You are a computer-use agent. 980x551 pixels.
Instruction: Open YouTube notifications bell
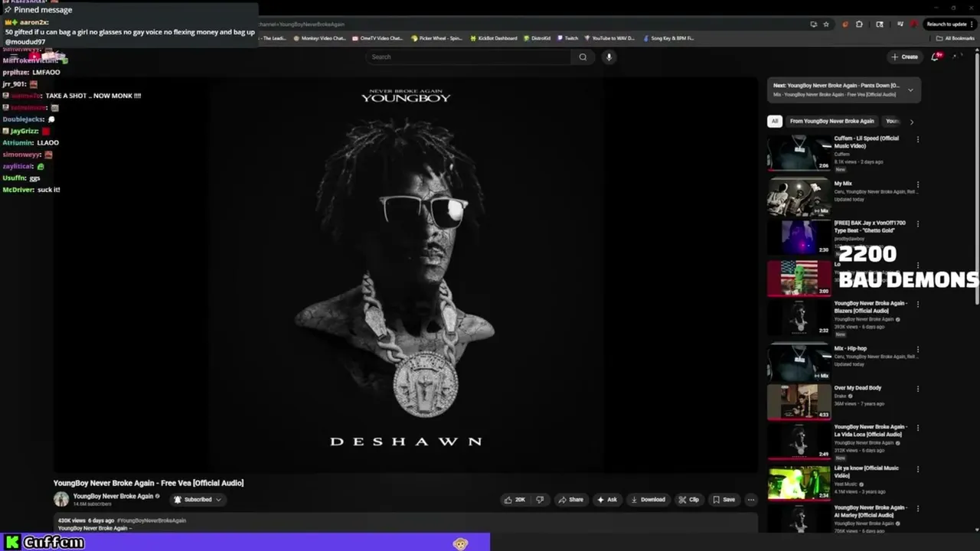pyautogui.click(x=936, y=57)
